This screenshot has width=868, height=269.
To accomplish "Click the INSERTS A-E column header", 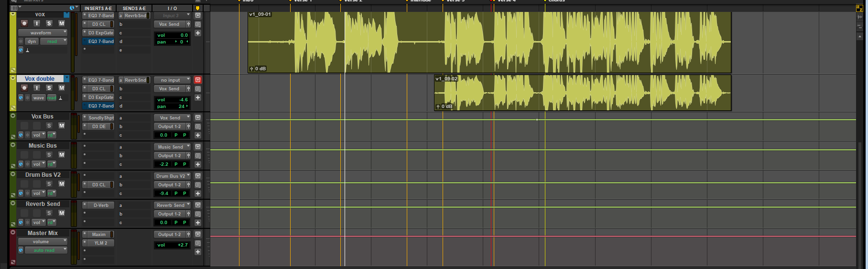I will tap(98, 8).
